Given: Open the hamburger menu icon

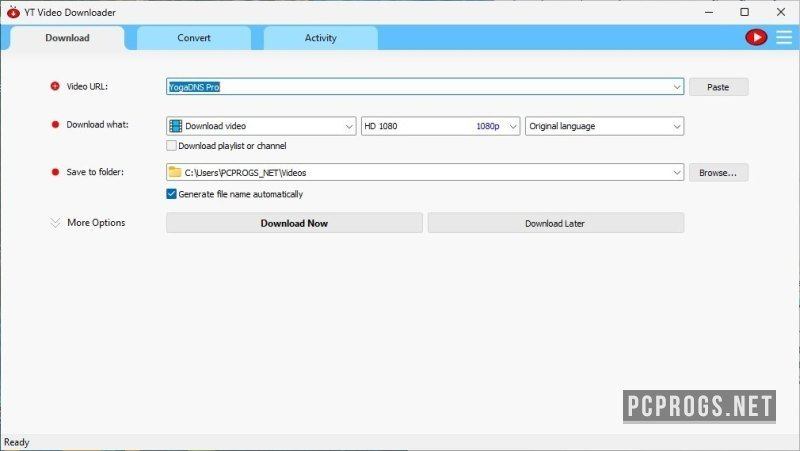Looking at the screenshot, I should pos(784,37).
